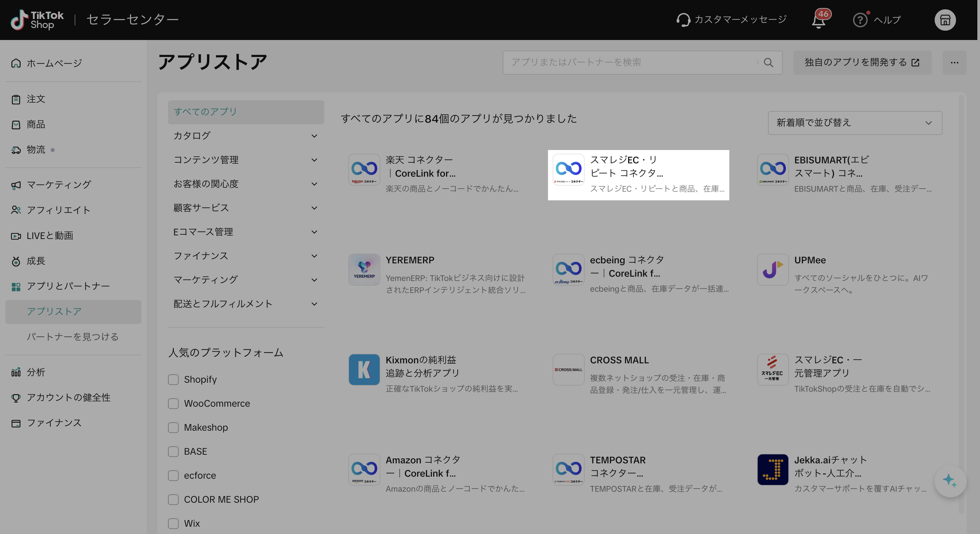Open the UPMee app listing
Image resolution: width=980 pixels, height=534 pixels.
(810, 260)
